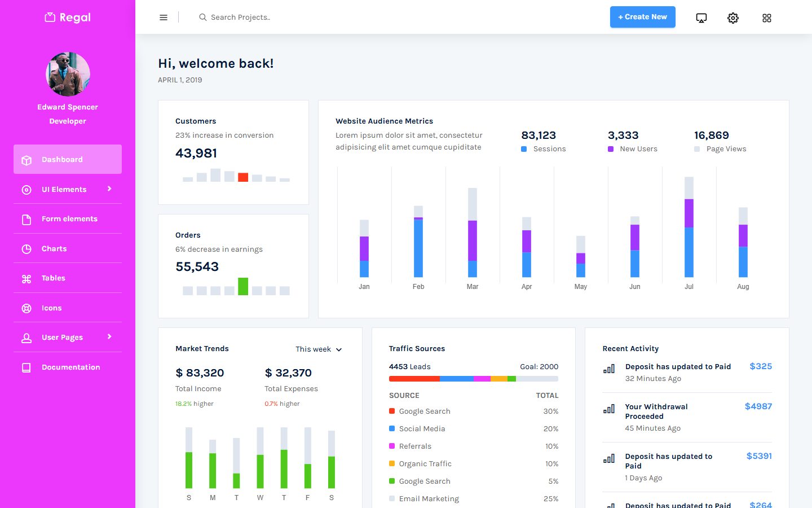Click bar icon beside the $325 deposit
The height and width of the screenshot is (508, 812).
609,369
